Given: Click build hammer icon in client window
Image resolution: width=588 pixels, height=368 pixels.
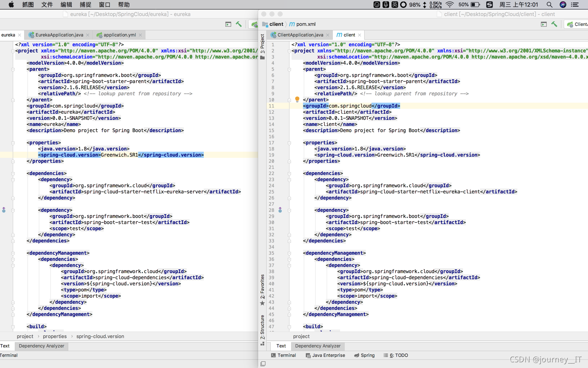Looking at the screenshot, I should (554, 24).
